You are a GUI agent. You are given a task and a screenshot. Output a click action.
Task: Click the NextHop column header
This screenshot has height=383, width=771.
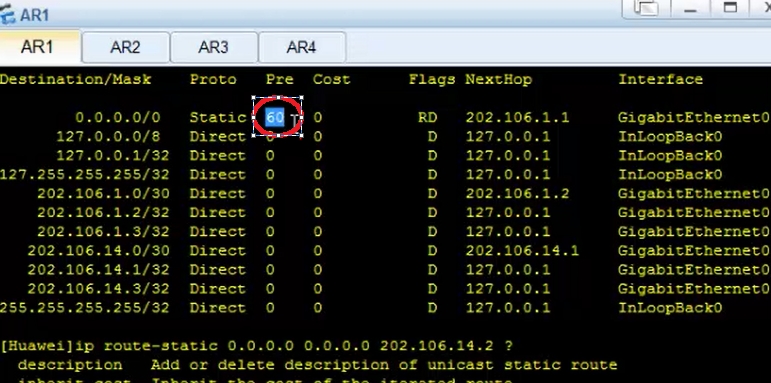pyautogui.click(x=499, y=80)
